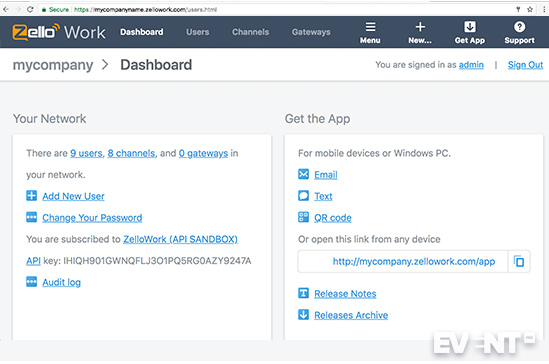This screenshot has height=364, width=549.
Task: Open the Support question mark icon
Action: point(520,27)
